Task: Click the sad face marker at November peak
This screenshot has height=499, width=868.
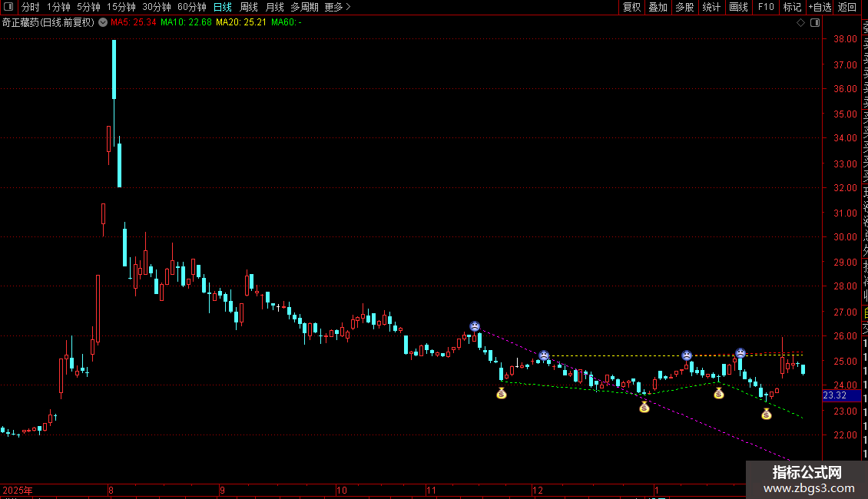Action: click(475, 326)
